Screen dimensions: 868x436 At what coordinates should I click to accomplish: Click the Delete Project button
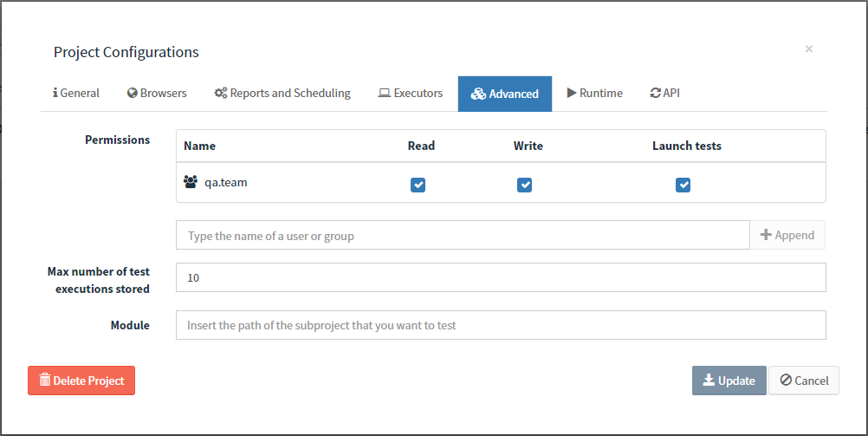[81, 380]
